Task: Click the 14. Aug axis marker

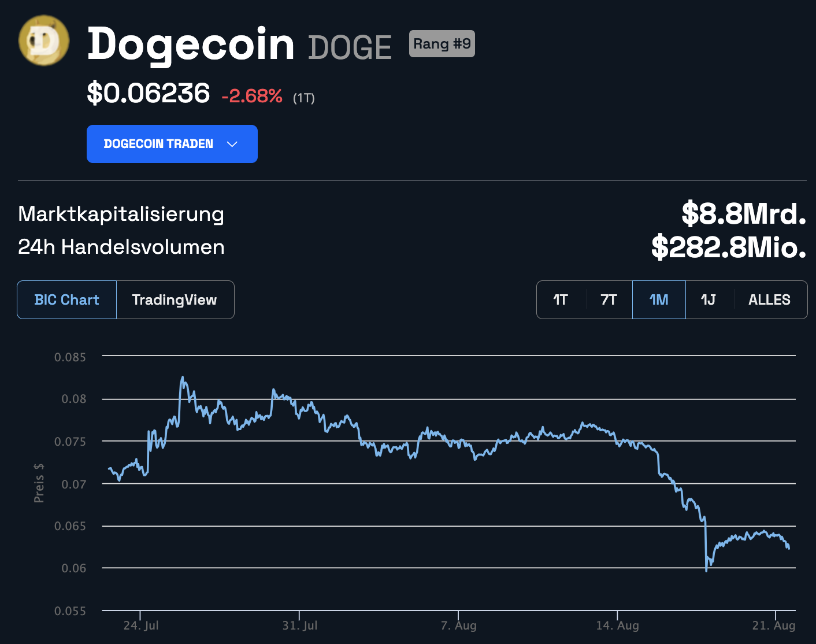Action: pyautogui.click(x=618, y=626)
